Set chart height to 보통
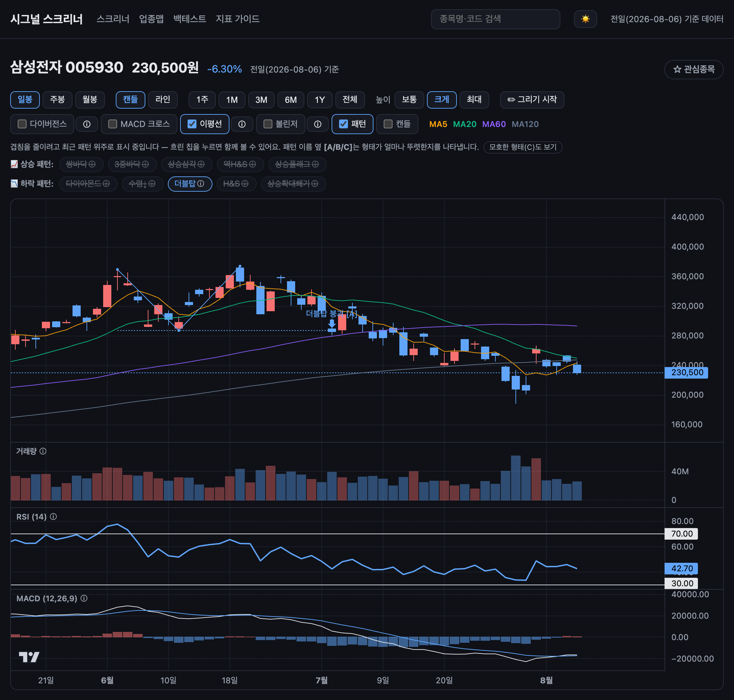This screenshot has width=734, height=700. [409, 100]
